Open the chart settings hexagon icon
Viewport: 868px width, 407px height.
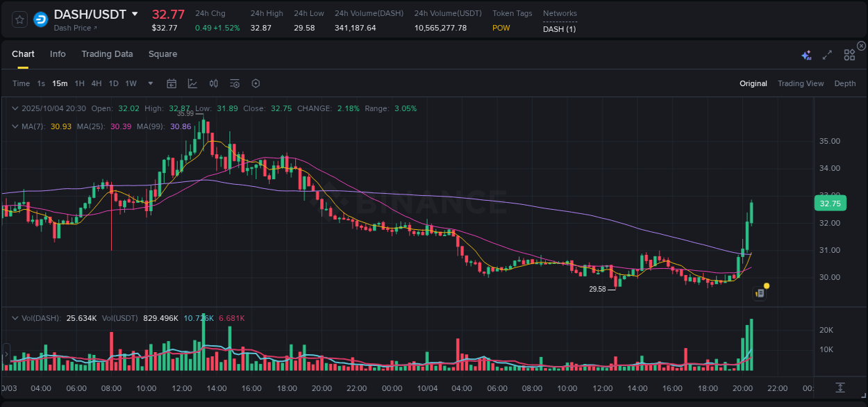tap(256, 83)
